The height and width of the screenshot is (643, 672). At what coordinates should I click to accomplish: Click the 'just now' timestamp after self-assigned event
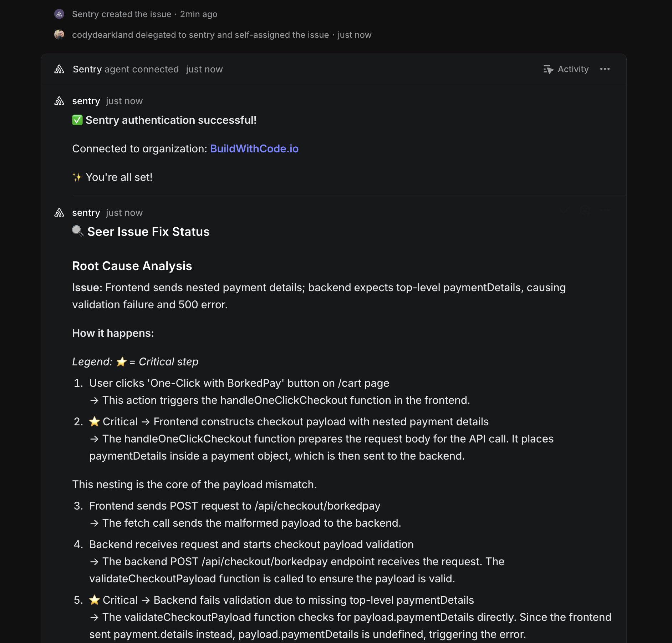[x=355, y=35]
